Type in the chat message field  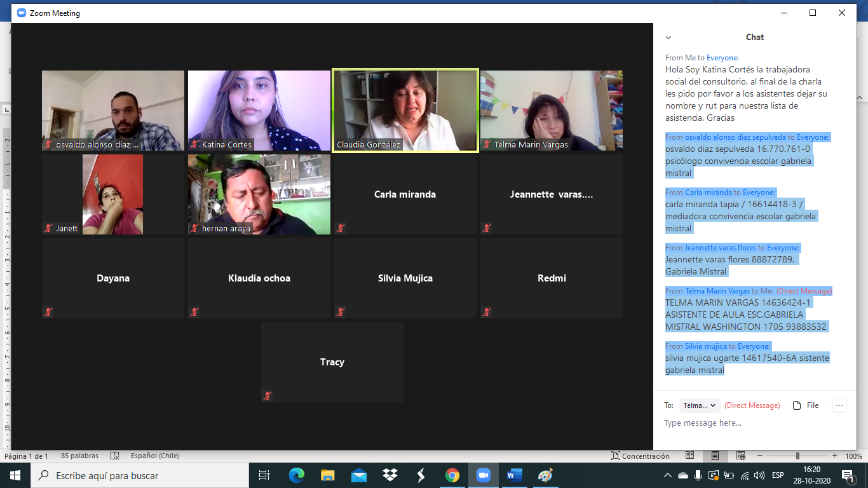[x=750, y=423]
